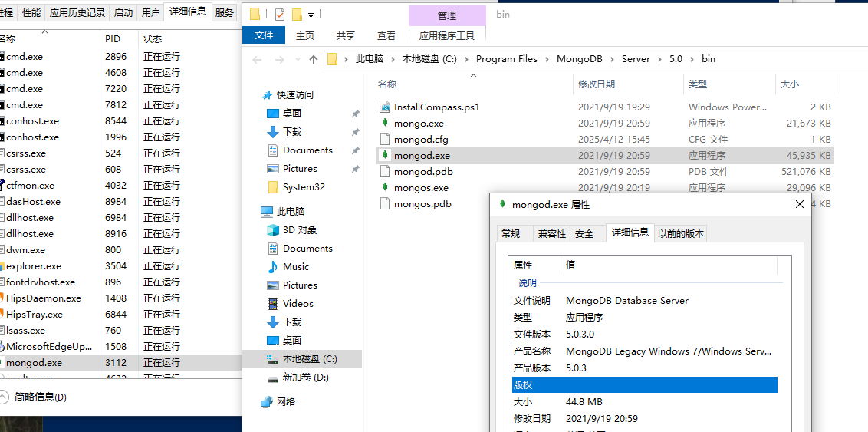Click the mongod.cfg file icon
Screen dimensions: 868x432
[x=385, y=139]
